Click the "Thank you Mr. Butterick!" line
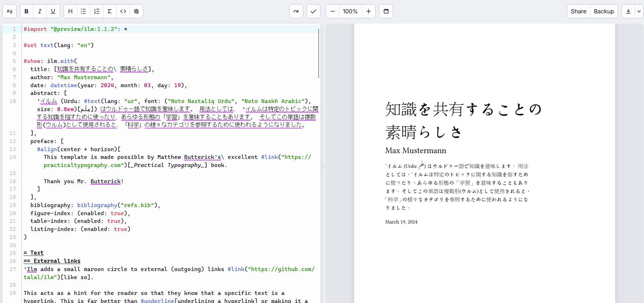 click(84, 181)
